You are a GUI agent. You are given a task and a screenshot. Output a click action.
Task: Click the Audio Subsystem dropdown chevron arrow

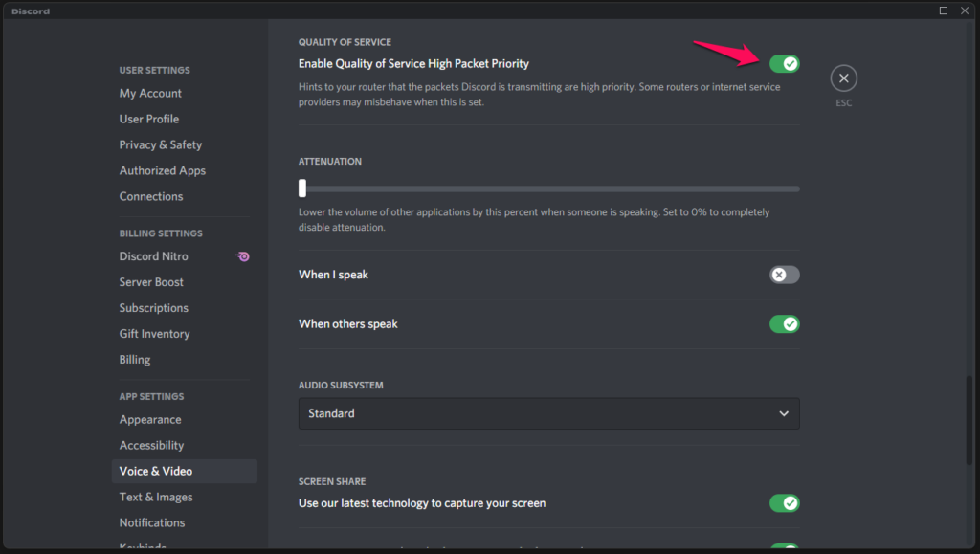[784, 413]
